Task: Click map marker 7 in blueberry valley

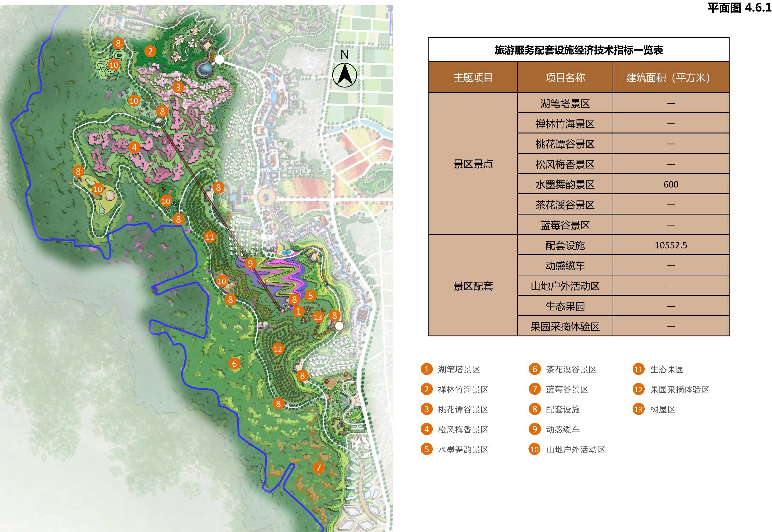Action: pos(318,468)
